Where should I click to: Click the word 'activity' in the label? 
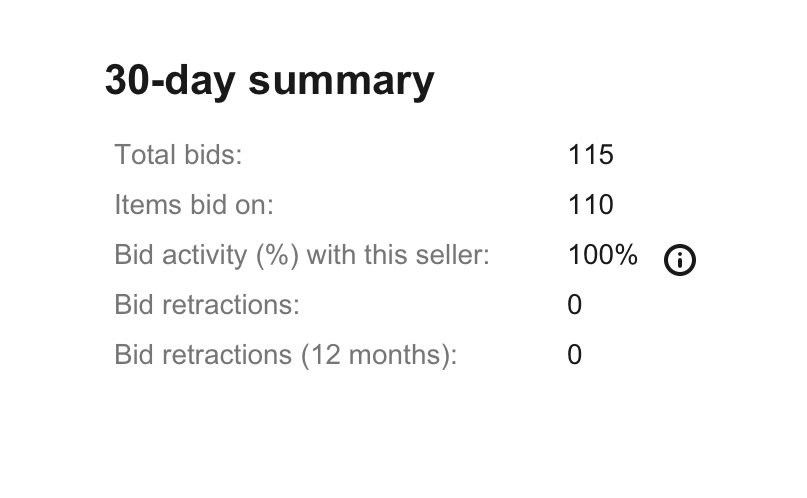[x=205, y=256]
